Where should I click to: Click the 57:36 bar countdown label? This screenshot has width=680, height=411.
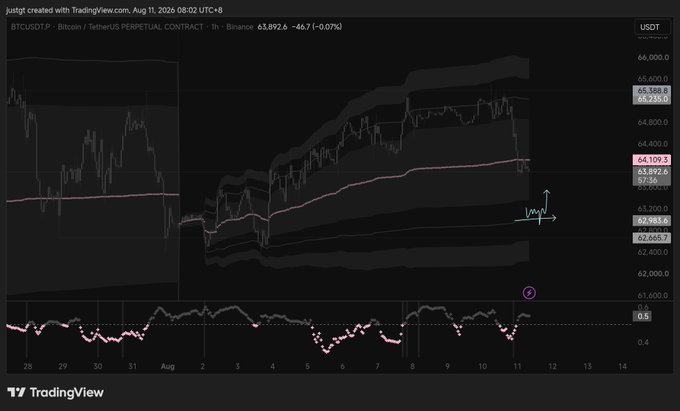click(647, 180)
